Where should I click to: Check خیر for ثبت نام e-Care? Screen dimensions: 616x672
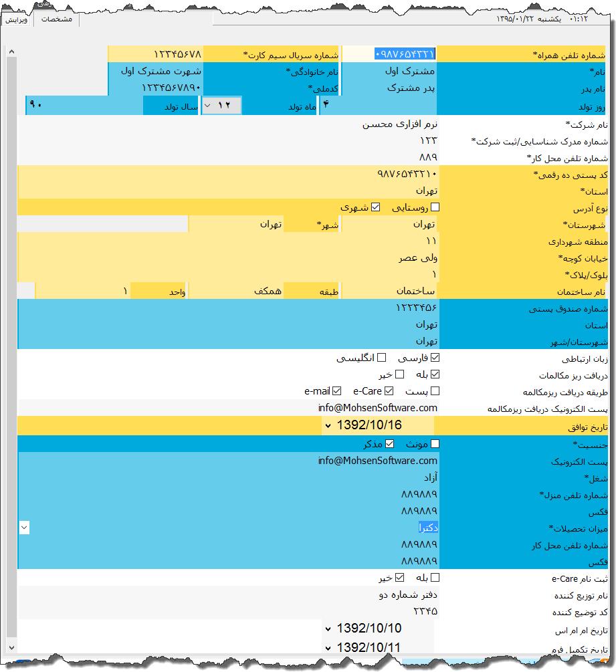point(400,577)
